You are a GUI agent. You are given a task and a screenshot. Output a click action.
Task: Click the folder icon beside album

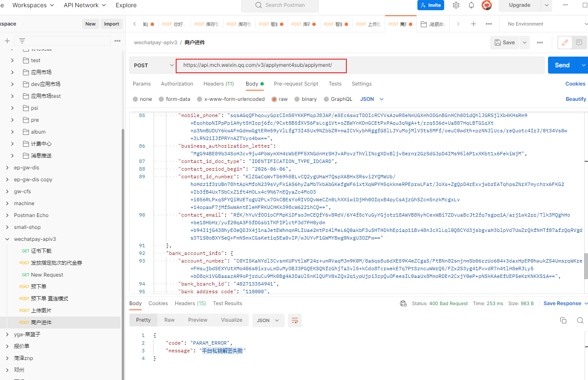26,132
